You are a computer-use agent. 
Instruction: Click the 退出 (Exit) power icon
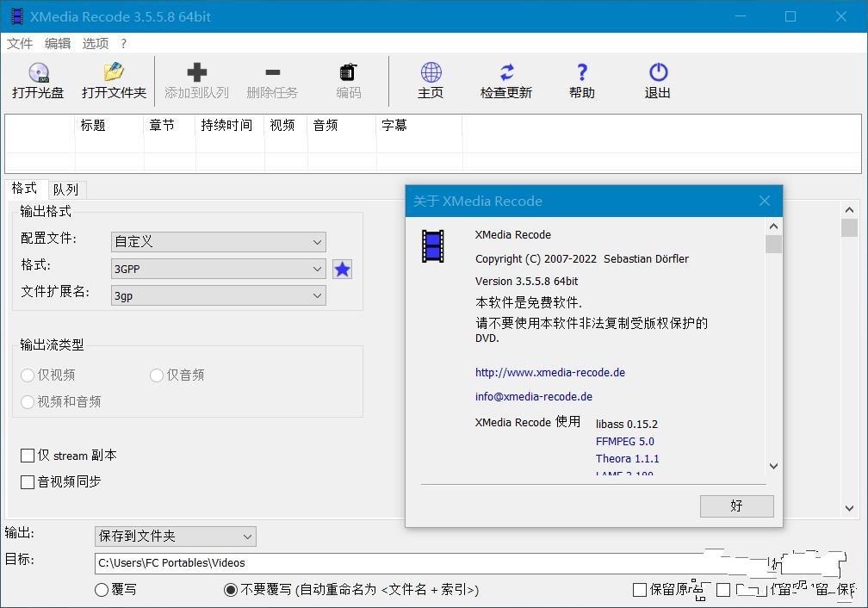pos(658,73)
